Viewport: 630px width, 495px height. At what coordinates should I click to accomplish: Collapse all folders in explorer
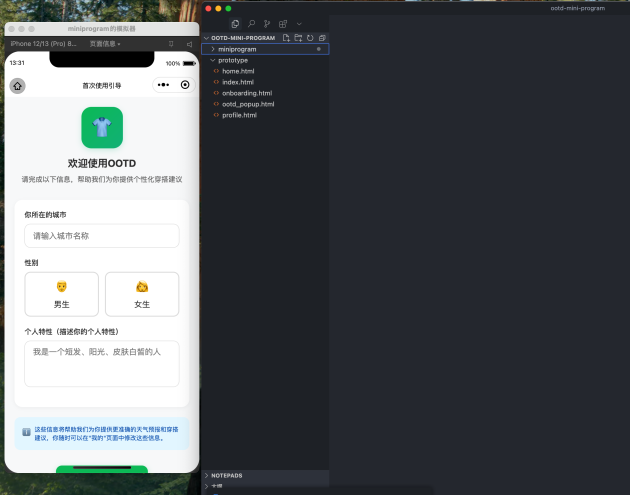point(322,38)
